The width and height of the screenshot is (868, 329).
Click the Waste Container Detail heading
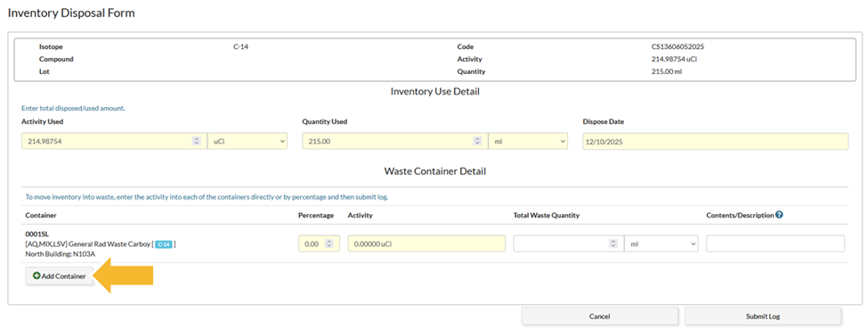click(x=434, y=171)
